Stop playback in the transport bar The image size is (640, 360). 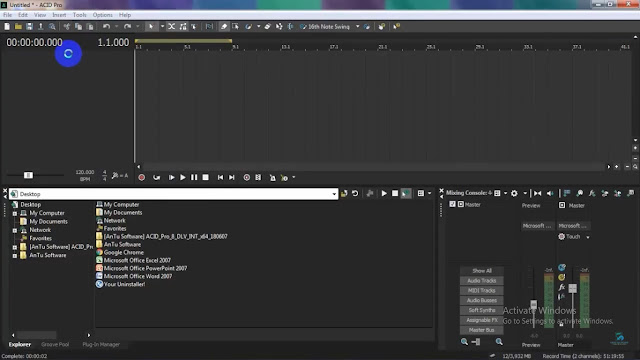[x=206, y=178]
